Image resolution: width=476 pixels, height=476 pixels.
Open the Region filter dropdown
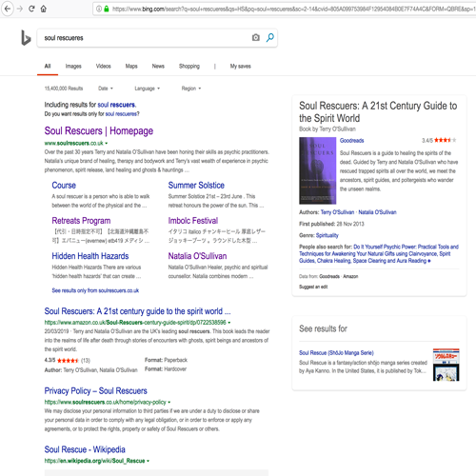point(191,89)
